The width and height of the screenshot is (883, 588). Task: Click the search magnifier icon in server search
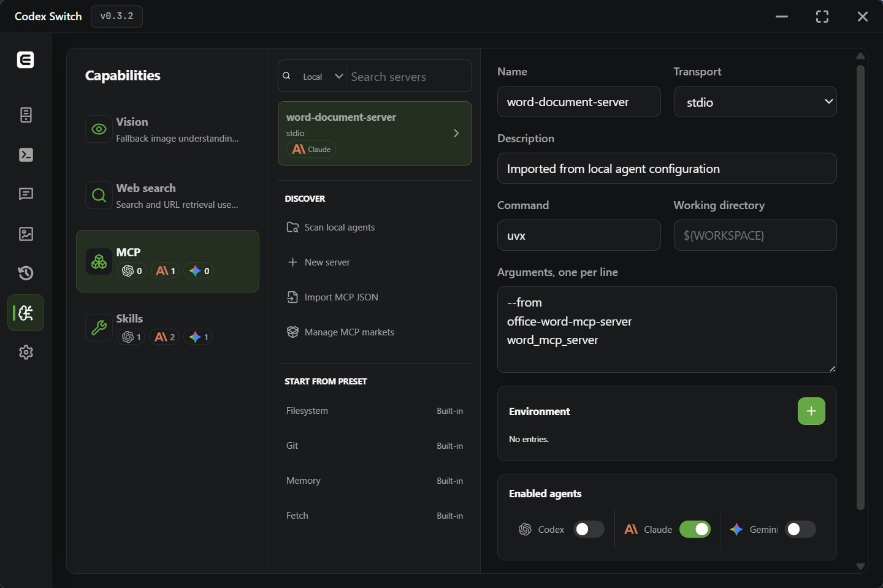click(286, 76)
